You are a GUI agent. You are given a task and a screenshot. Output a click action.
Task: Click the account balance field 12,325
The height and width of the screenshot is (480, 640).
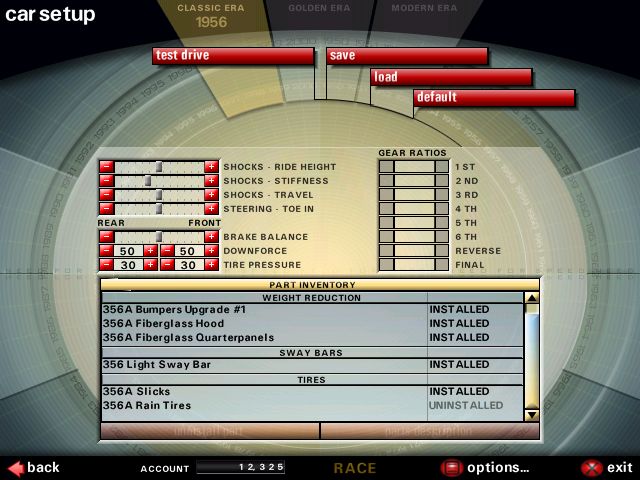pyautogui.click(x=240, y=467)
